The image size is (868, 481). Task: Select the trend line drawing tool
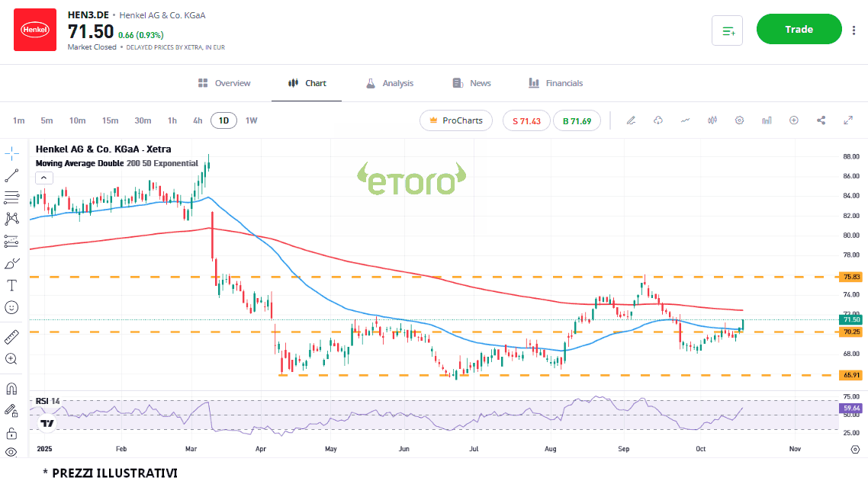(11, 175)
